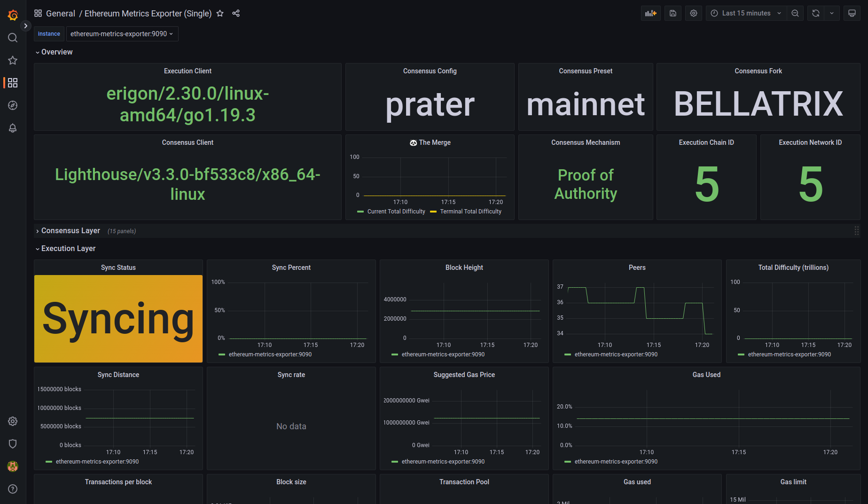Viewport: 868px width, 504px height.
Task: Open the search dashboards icon
Action: coord(13,38)
